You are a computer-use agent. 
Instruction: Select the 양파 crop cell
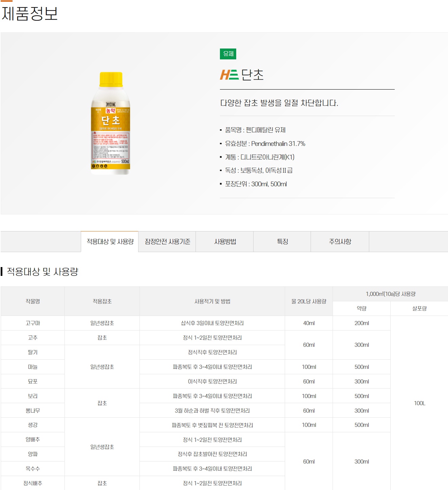(33, 454)
